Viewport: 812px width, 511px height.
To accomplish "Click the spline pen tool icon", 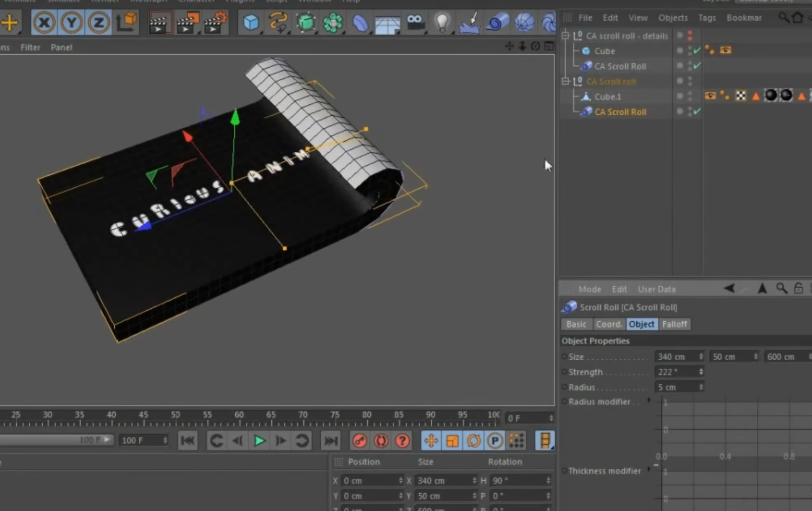I will point(278,23).
